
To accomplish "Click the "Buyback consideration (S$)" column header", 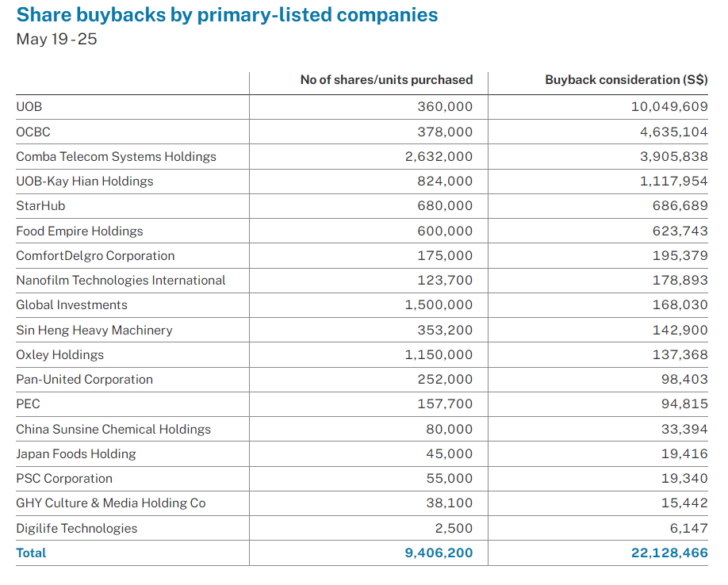I will (626, 80).
